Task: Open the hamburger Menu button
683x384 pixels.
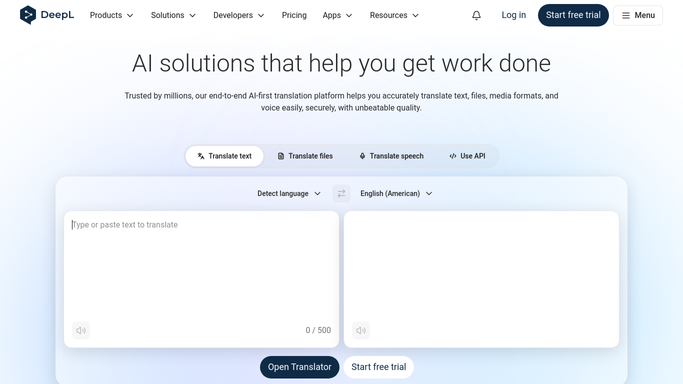Action: pos(638,15)
